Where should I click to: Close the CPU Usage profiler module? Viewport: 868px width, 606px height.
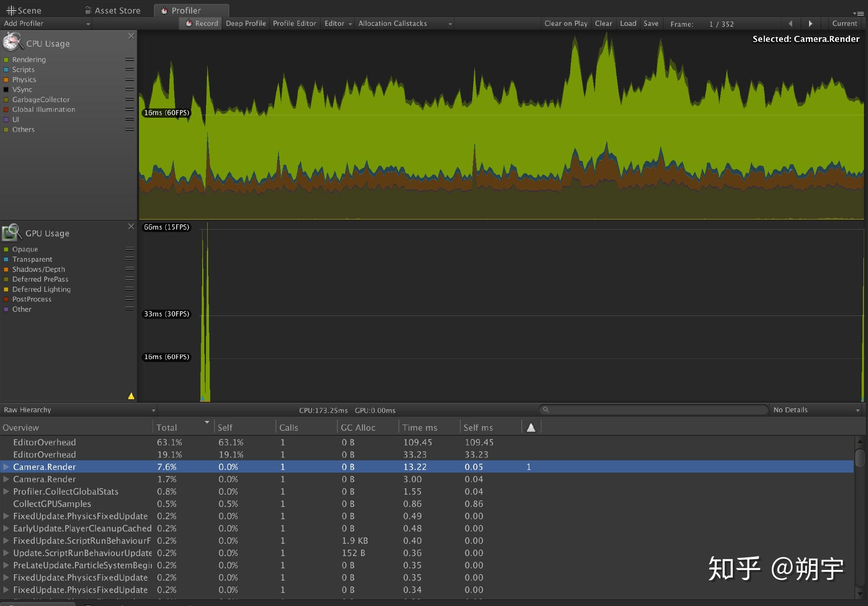[x=131, y=36]
